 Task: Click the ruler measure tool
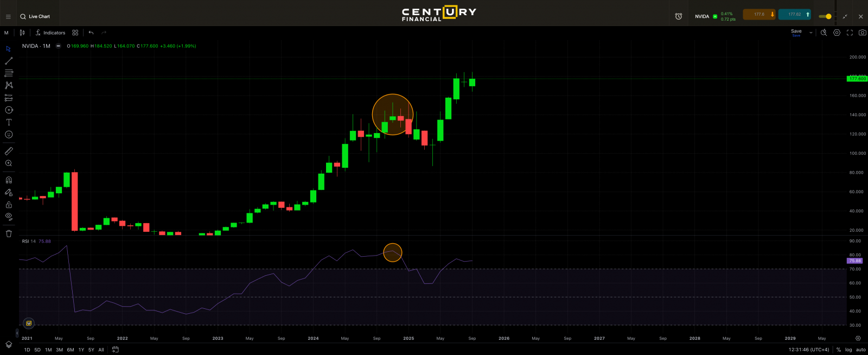pyautogui.click(x=9, y=151)
